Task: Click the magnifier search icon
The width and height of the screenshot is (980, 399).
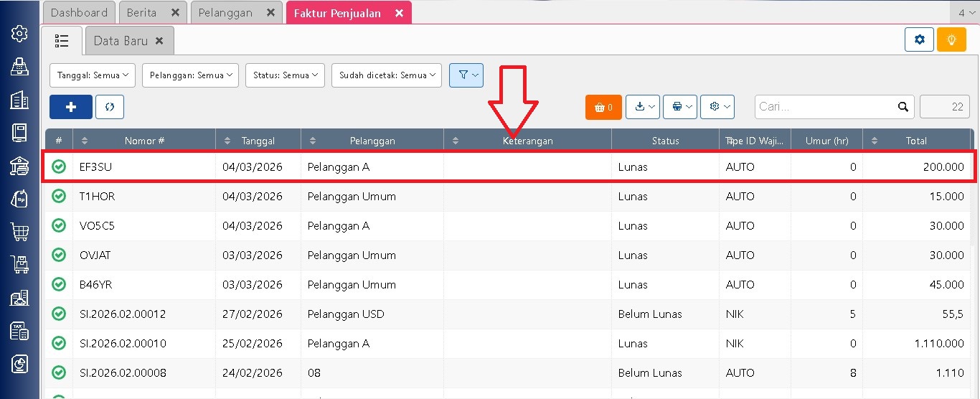Action: pos(903,107)
